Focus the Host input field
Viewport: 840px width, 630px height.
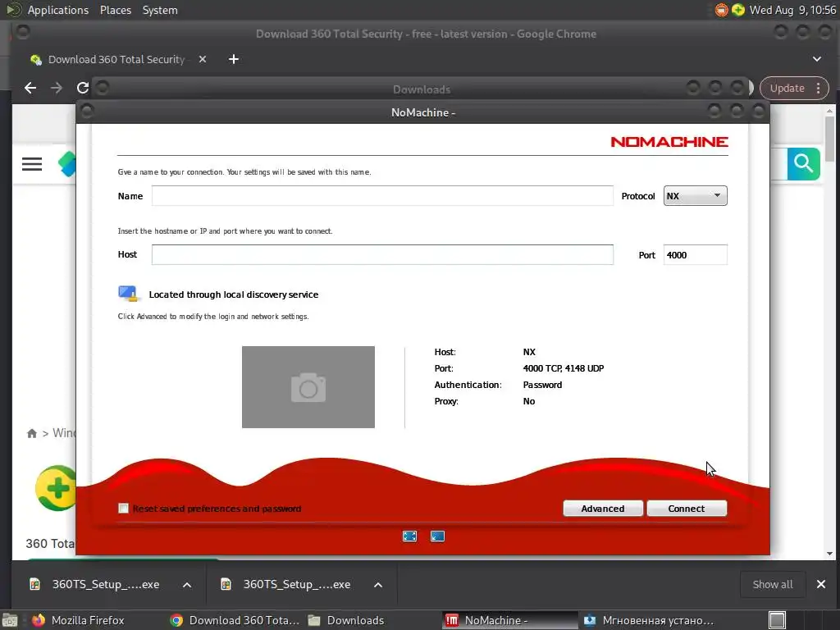click(x=382, y=254)
